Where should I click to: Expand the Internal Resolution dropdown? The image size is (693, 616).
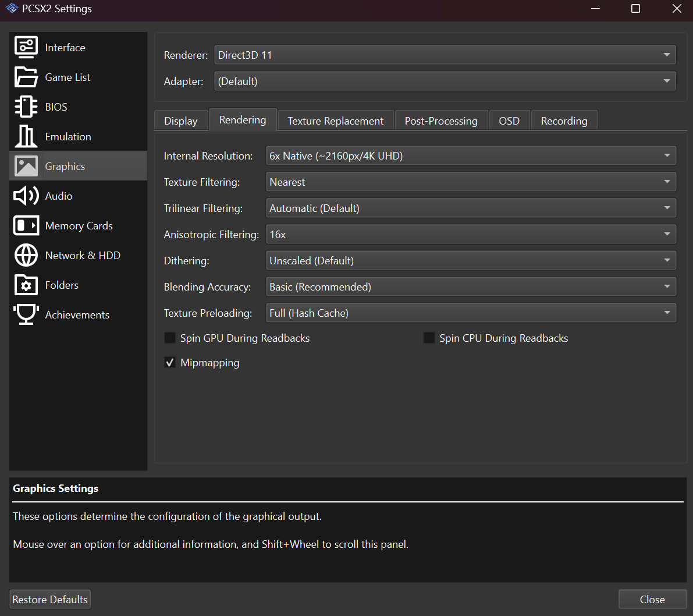[471, 155]
